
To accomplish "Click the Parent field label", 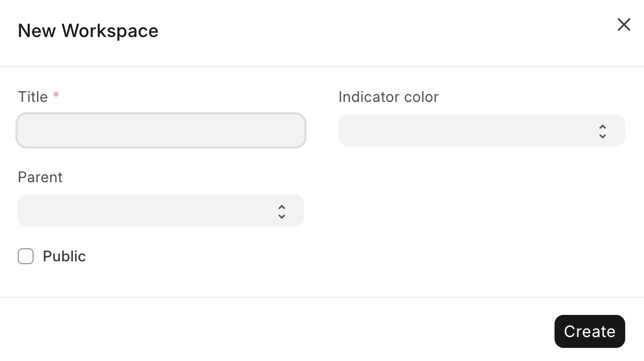I will point(40,177).
